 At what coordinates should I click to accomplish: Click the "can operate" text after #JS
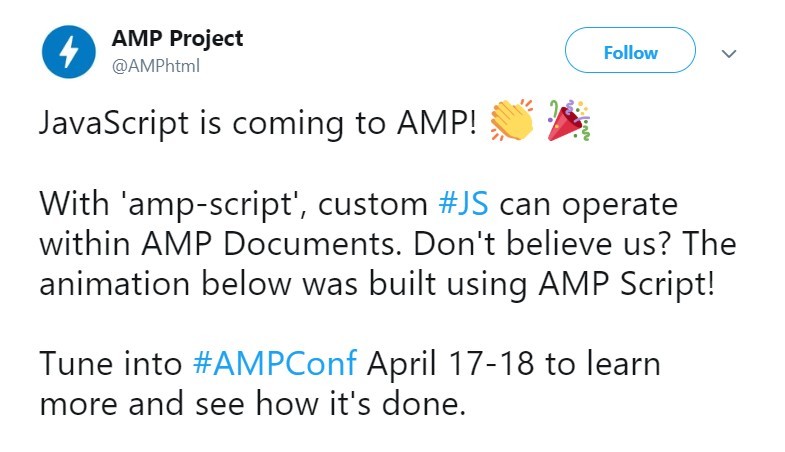[x=587, y=205]
